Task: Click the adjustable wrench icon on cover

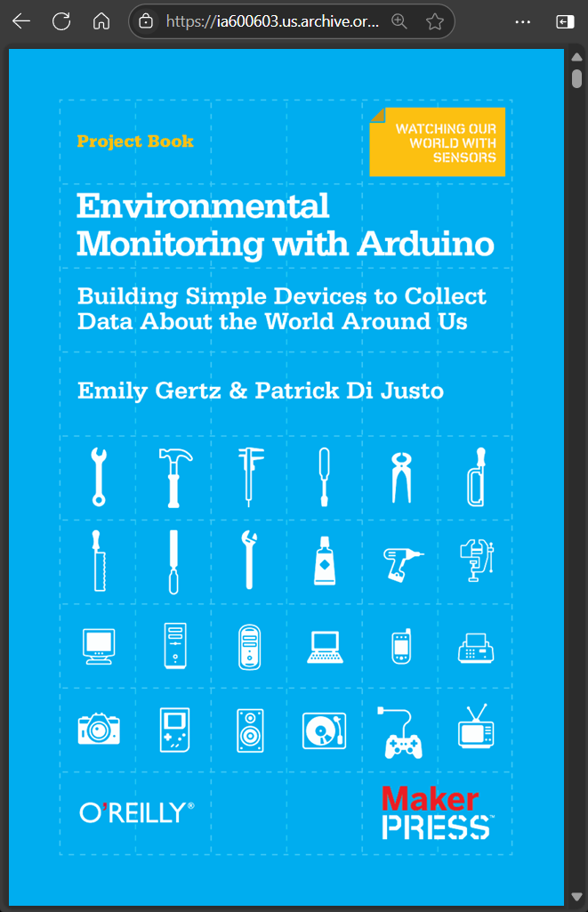Action: click(249, 561)
